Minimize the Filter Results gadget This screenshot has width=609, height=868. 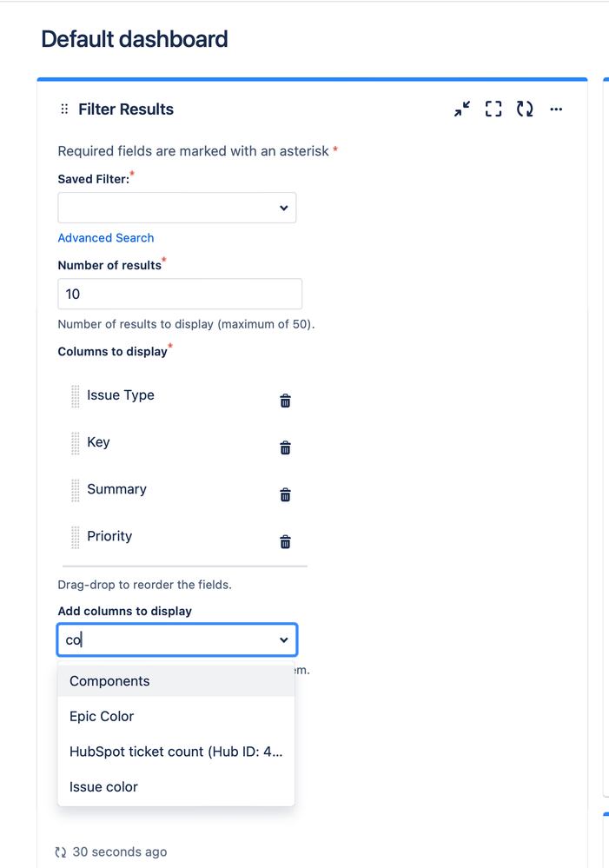click(x=462, y=109)
